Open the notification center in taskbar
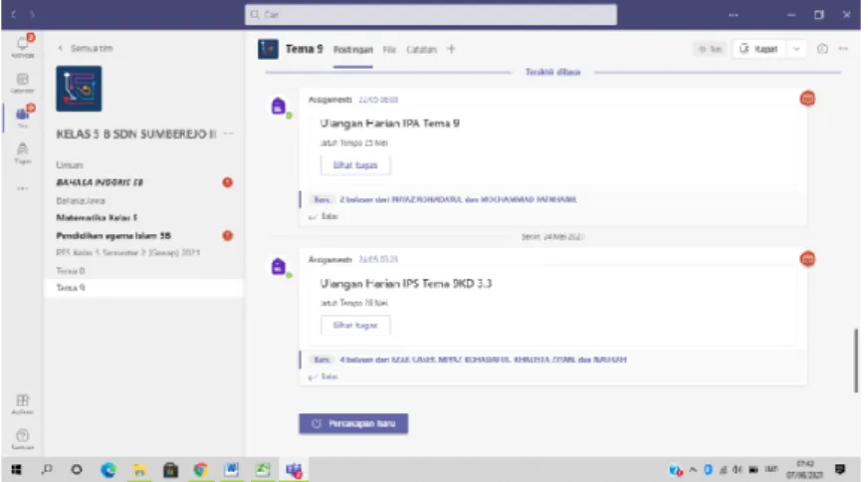868x482 pixels. pos(840,470)
